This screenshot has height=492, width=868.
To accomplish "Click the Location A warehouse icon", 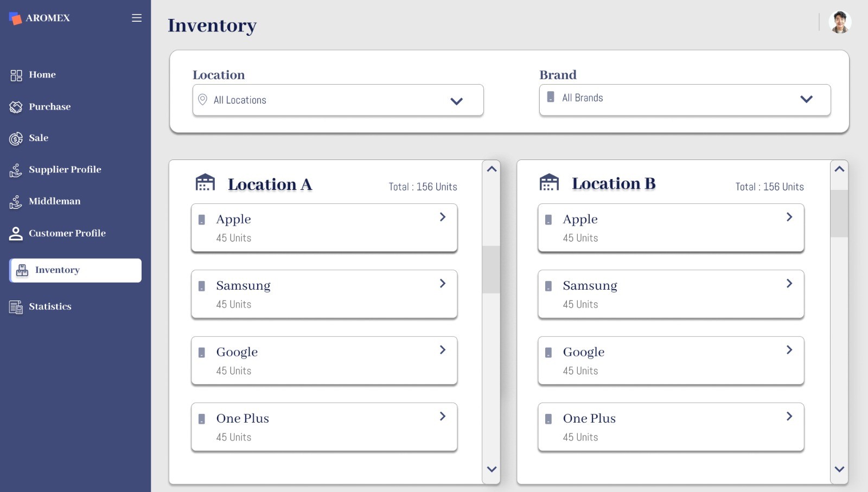I will point(205,183).
